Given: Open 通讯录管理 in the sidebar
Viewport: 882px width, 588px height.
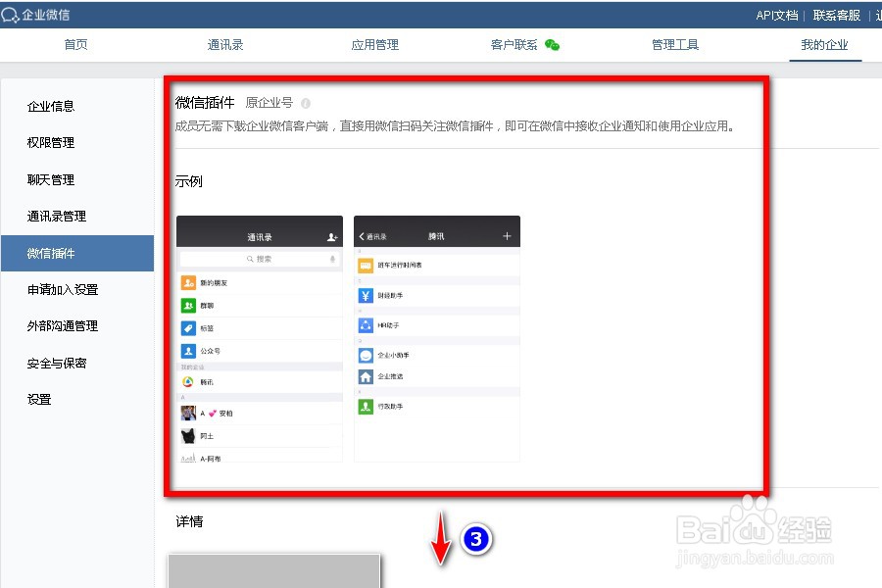Looking at the screenshot, I should tap(56, 216).
